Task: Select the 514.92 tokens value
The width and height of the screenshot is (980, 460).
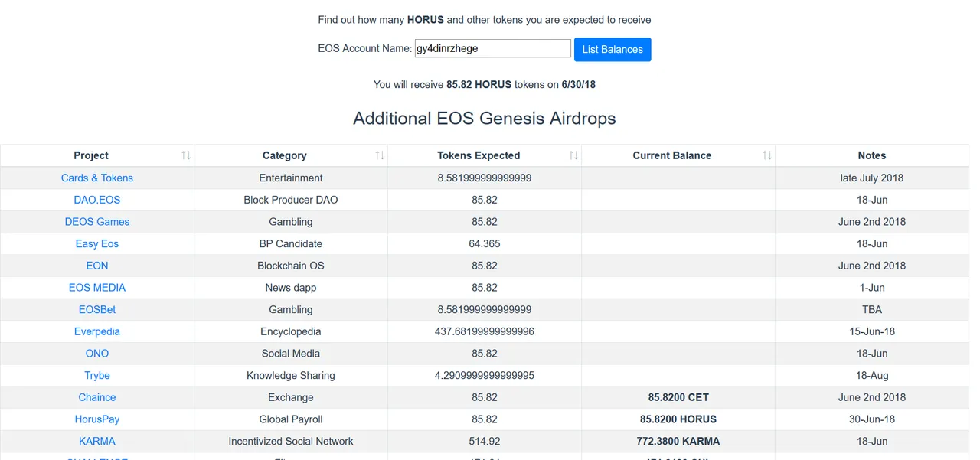Action: tap(485, 441)
